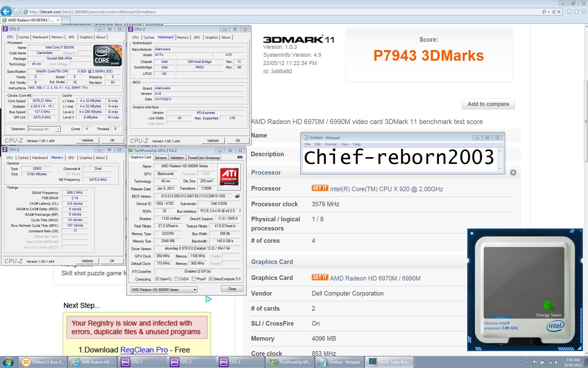Open the RegClean Pro link
The width and height of the screenshot is (588, 368).
pos(144,350)
